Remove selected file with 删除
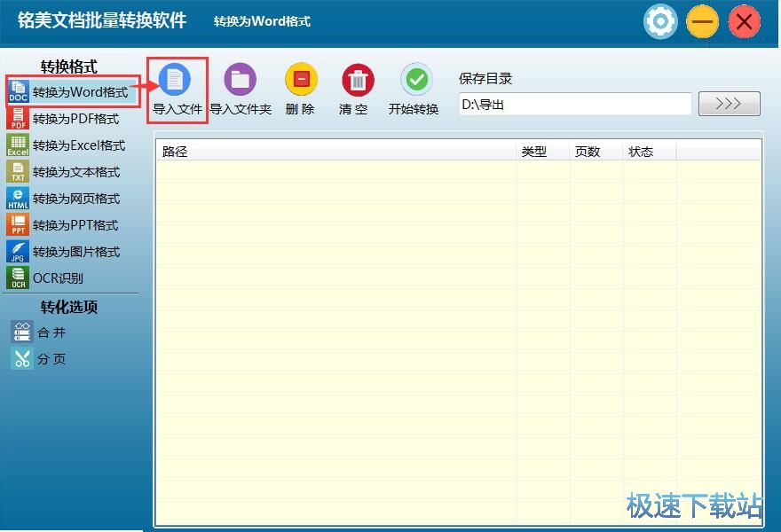The width and height of the screenshot is (781, 532). 300,90
